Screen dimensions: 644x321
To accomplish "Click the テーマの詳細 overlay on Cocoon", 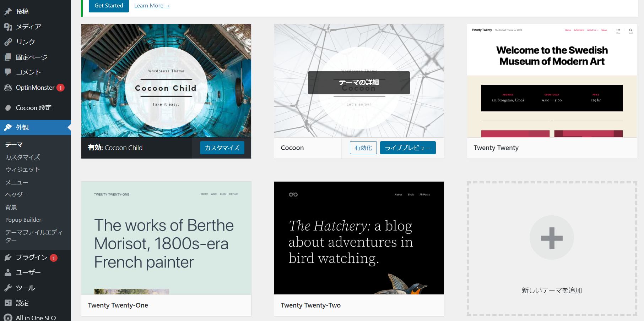I will [359, 83].
